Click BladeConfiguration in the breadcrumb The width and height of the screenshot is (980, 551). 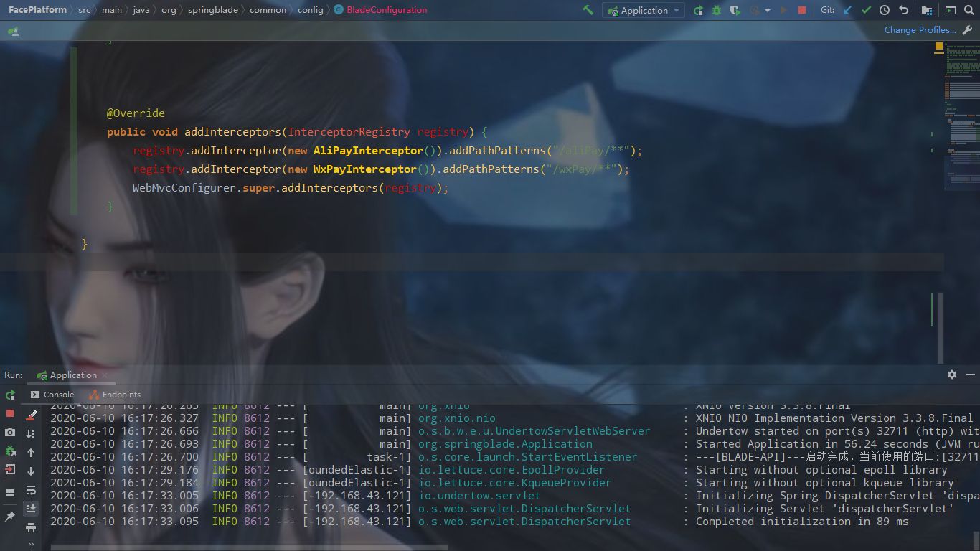point(386,10)
